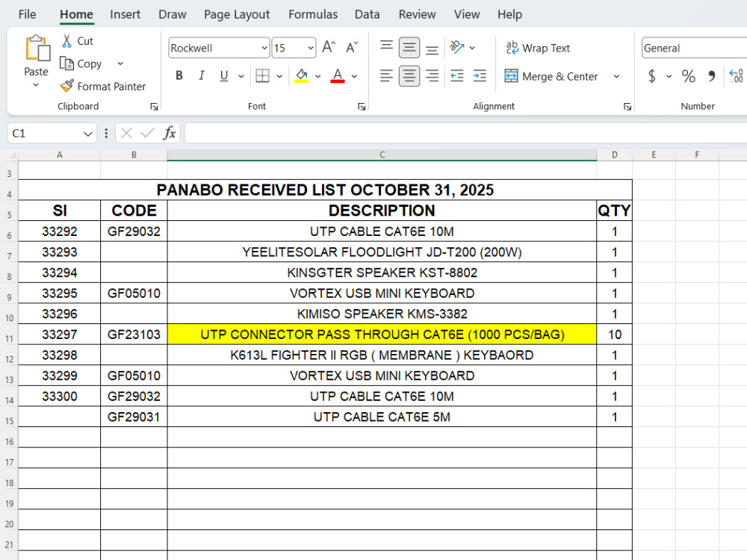
Task: Open Font settings dialog launcher
Action: [362, 107]
